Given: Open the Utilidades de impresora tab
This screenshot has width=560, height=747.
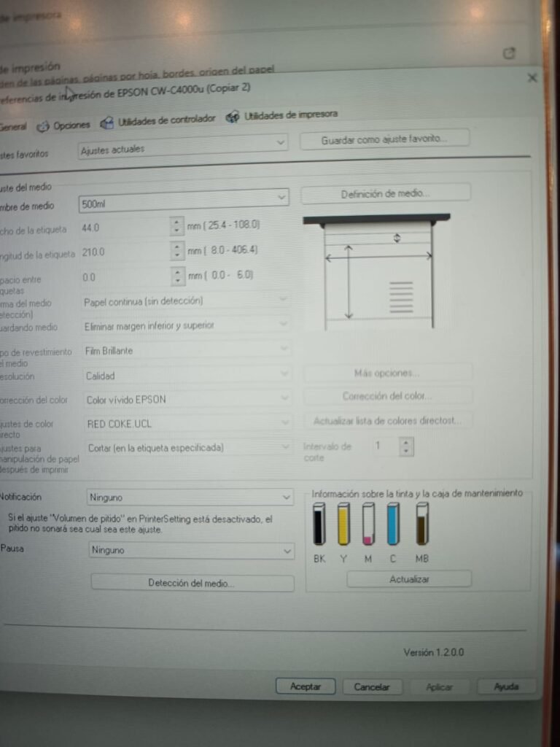Looking at the screenshot, I should (282, 115).
